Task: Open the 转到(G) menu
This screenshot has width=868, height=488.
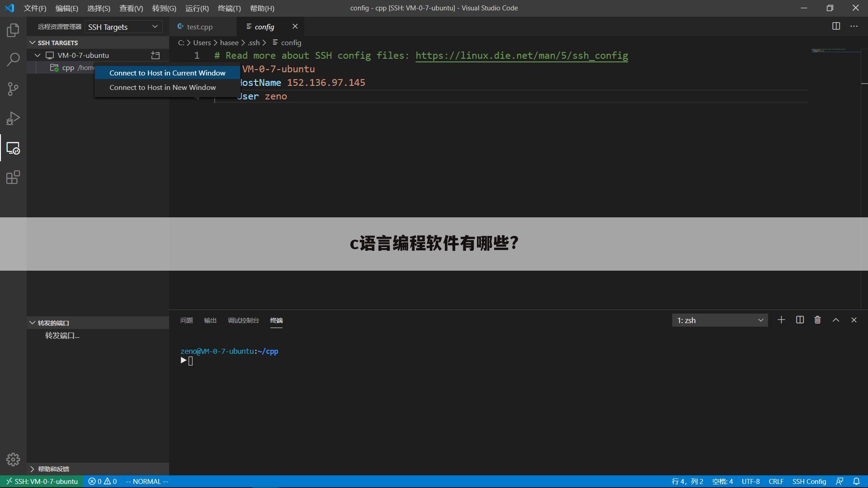Action: 164,9
